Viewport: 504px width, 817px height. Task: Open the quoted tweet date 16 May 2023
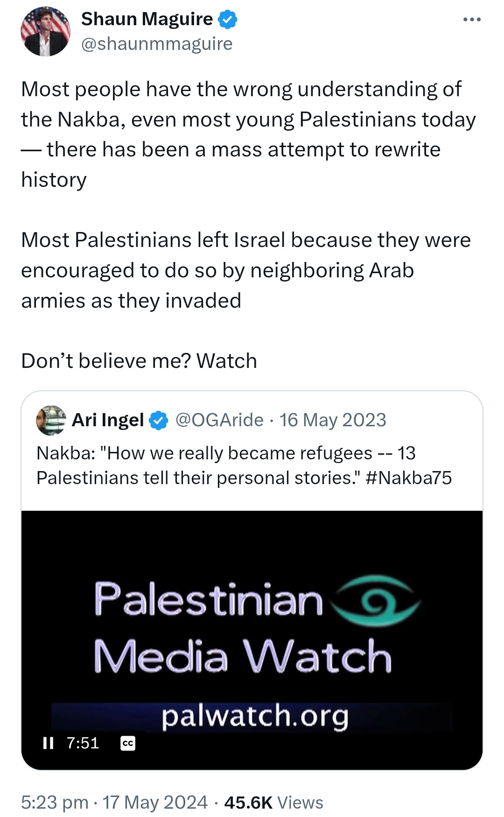coord(333,420)
